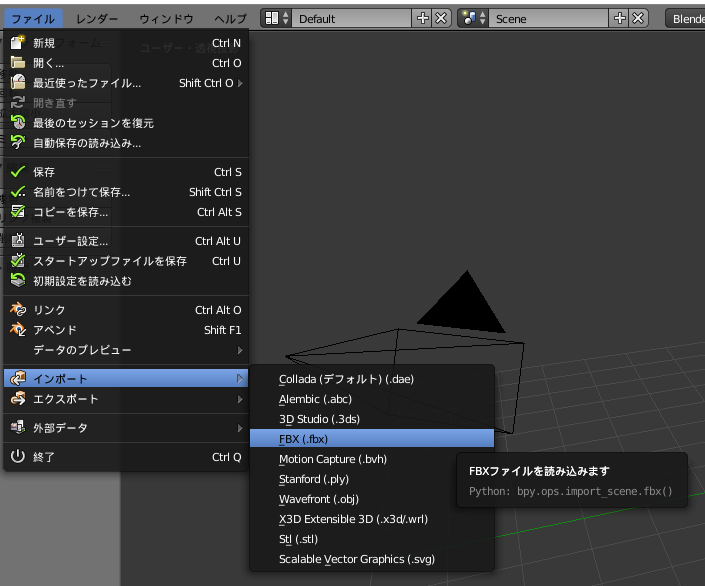Expand the 外部データ submenu arrow

[240, 428]
